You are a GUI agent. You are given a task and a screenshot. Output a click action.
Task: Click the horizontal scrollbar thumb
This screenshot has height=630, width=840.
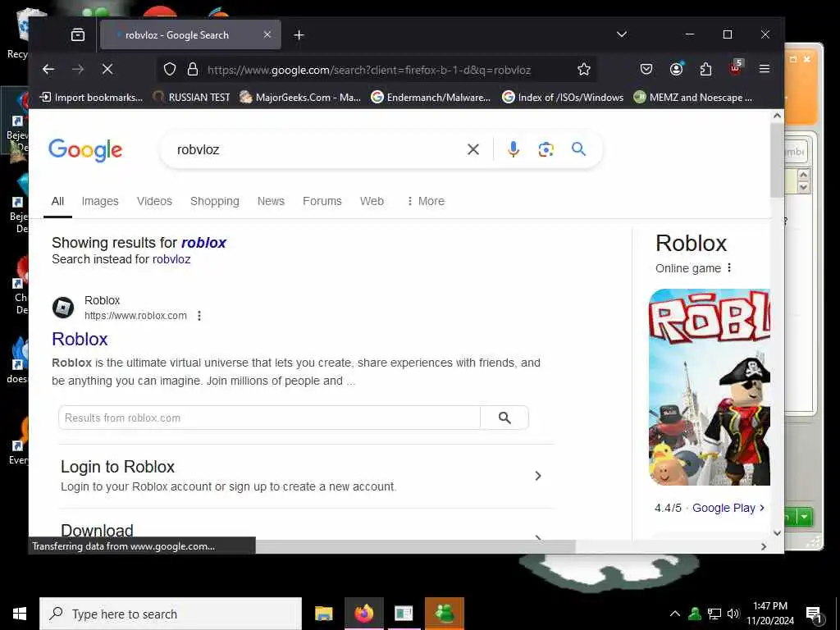415,546
